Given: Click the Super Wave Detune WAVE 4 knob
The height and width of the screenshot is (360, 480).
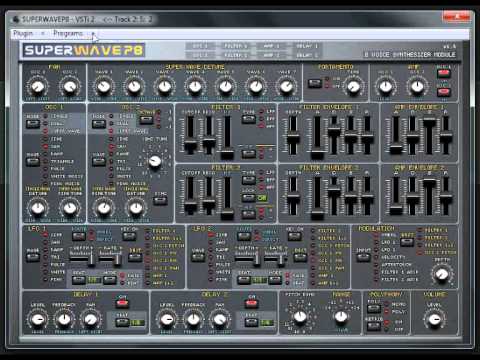Looking at the screenshot, I should pos(195,87).
